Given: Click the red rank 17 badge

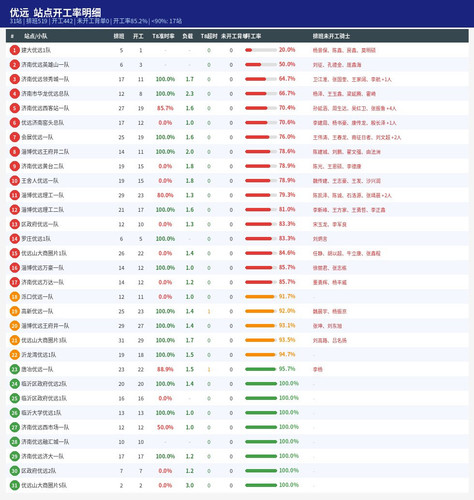Looking at the screenshot, I should (x=14, y=282).
